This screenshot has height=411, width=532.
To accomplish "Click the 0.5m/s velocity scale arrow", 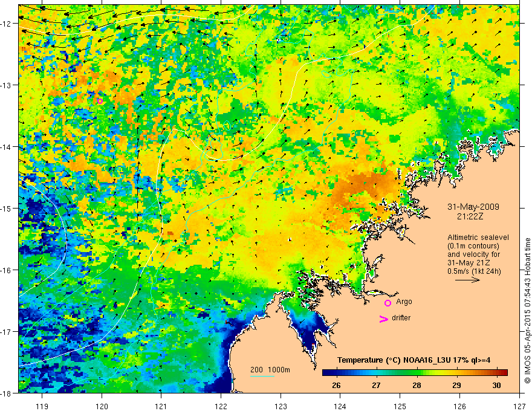I will pyautogui.click(x=467, y=280).
